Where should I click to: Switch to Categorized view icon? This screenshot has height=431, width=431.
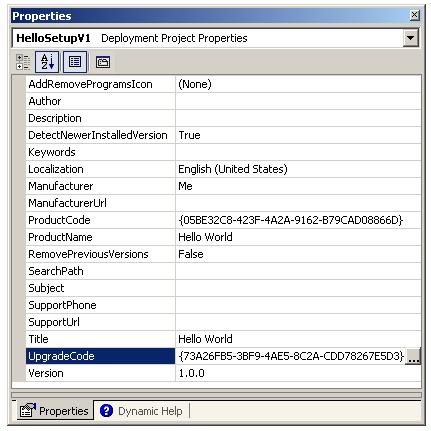tap(23, 62)
